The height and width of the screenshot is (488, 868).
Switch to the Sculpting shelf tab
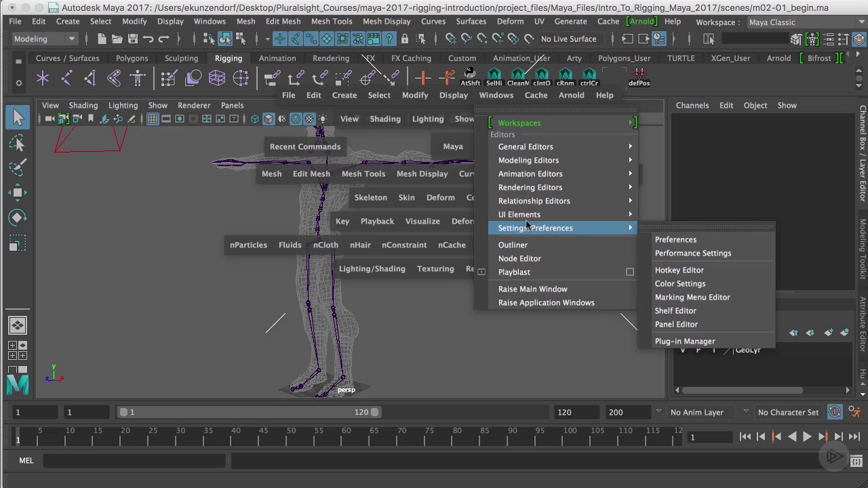[x=182, y=58]
